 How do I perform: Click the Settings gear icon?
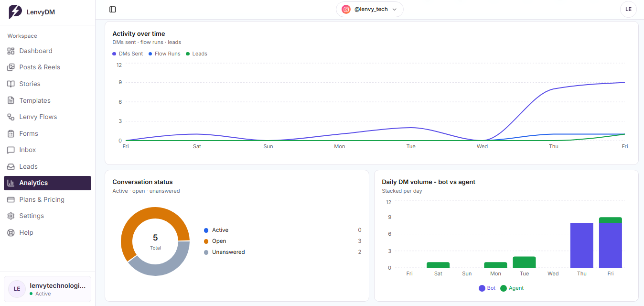tap(11, 216)
